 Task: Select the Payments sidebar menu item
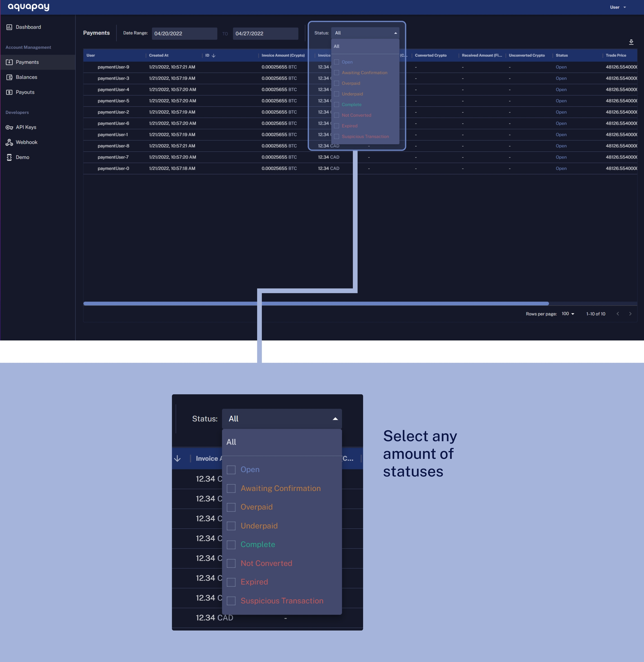click(x=27, y=62)
